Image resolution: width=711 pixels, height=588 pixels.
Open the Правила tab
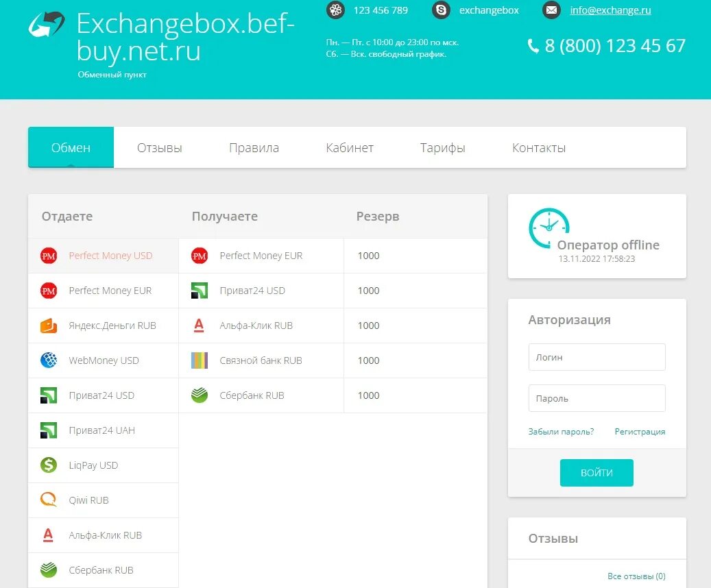tap(254, 148)
